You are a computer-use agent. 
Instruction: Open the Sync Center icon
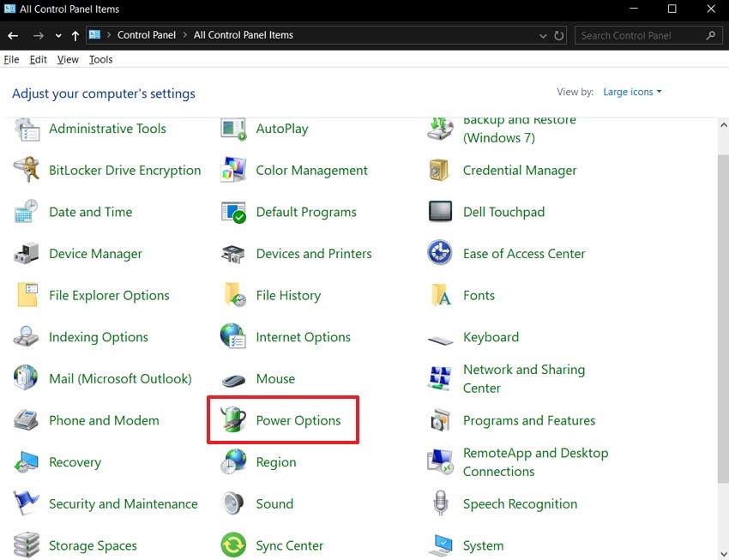[233, 545]
